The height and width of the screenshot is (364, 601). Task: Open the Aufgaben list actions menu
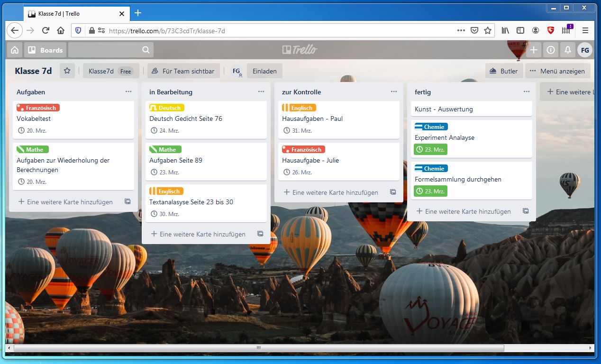point(128,91)
